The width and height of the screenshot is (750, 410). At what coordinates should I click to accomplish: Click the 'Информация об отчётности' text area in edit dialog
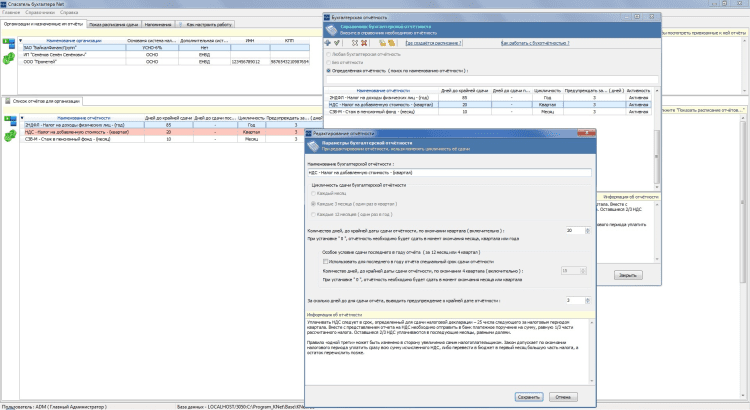tap(448, 351)
